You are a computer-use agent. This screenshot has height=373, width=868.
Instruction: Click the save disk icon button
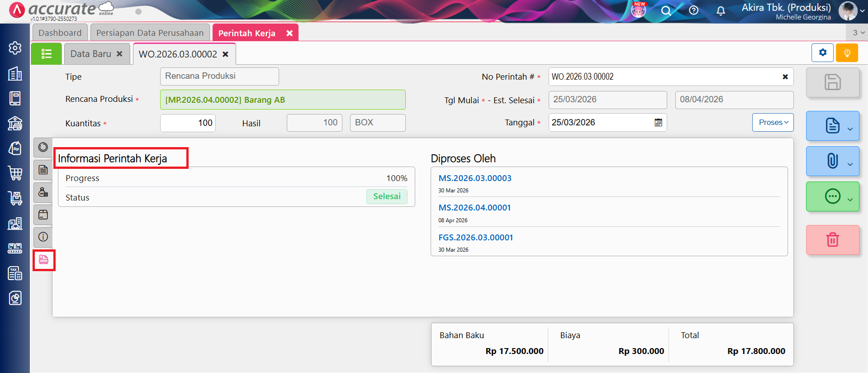click(832, 82)
